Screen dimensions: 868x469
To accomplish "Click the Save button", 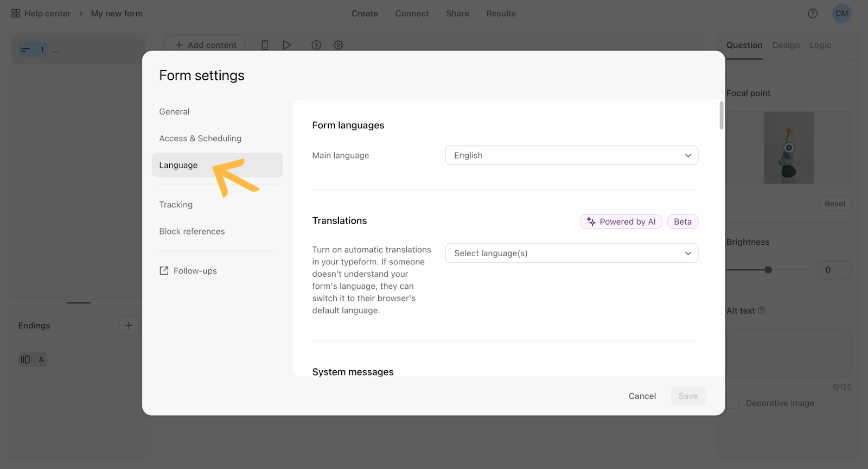I will (688, 396).
